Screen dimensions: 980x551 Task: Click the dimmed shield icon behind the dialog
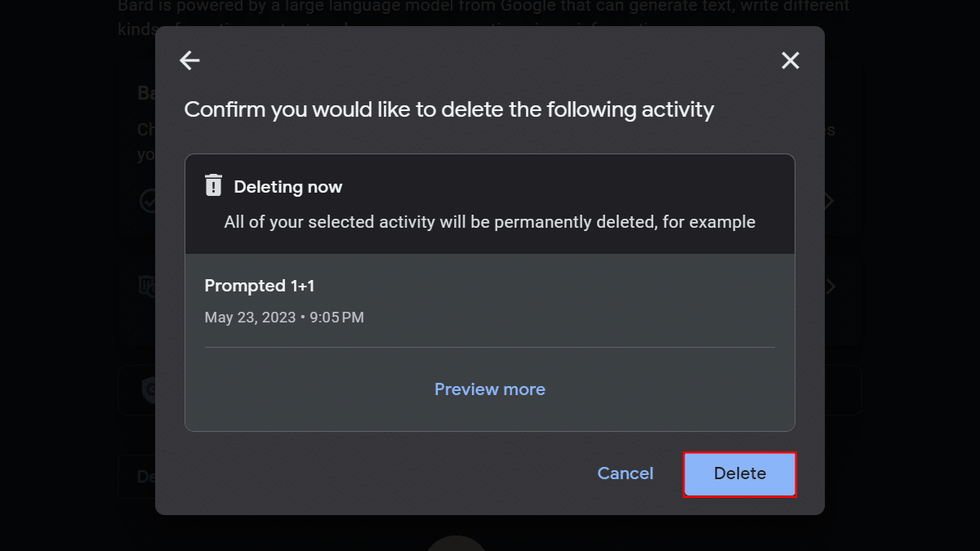click(149, 391)
